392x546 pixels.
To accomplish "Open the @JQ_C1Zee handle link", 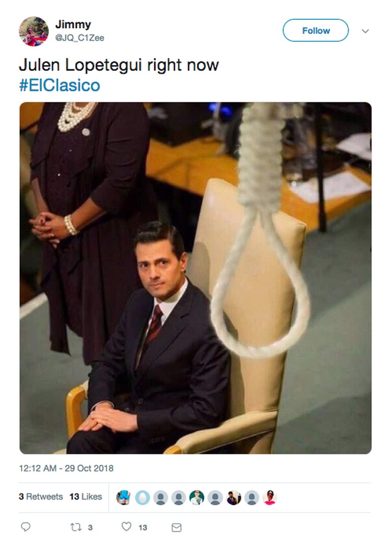I will pyautogui.click(x=80, y=38).
